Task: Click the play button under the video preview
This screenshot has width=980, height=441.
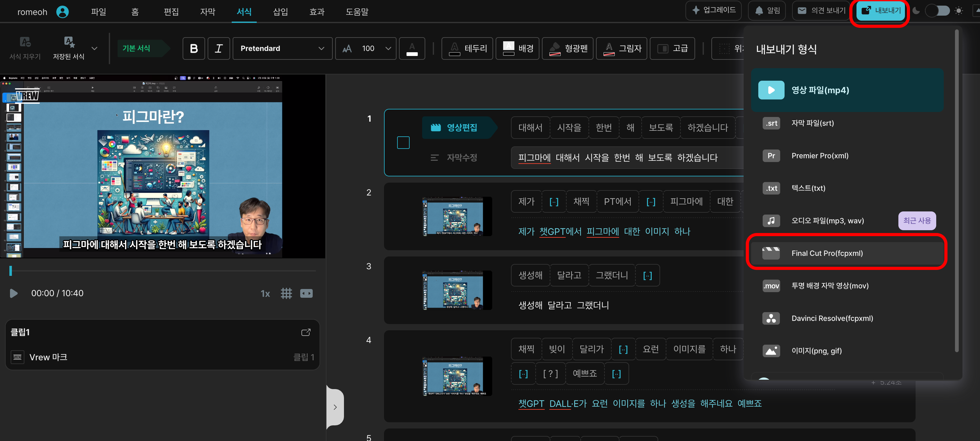Action: tap(14, 293)
